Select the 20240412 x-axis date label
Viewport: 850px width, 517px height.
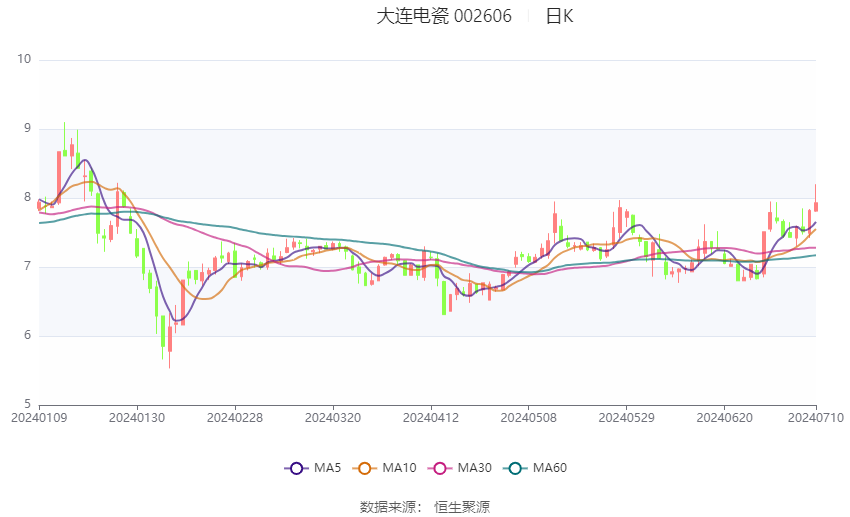coord(431,418)
